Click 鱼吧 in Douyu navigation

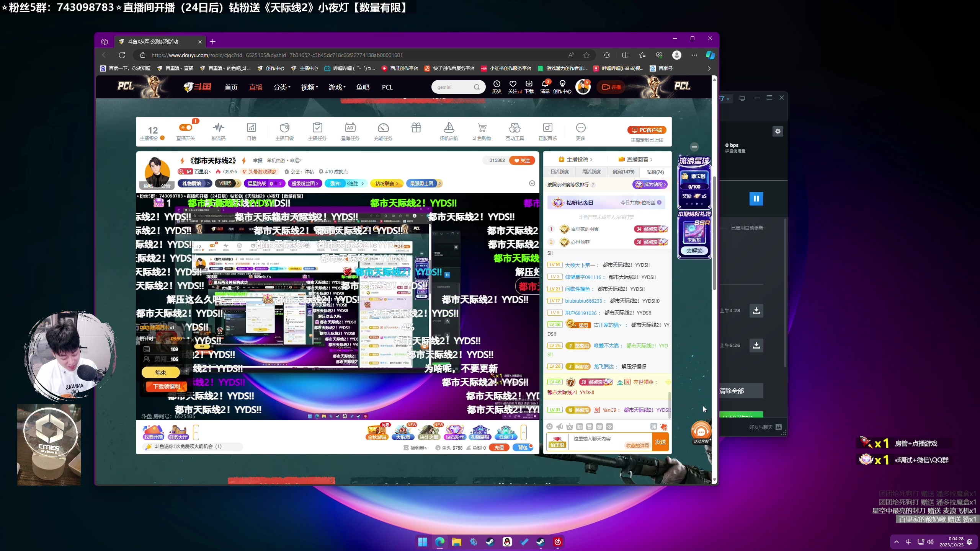363,87
